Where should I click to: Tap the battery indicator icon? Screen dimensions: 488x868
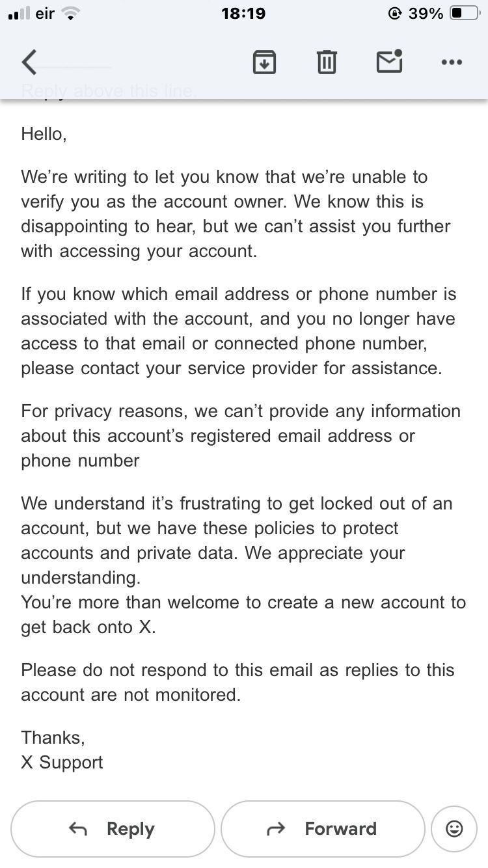coord(465,14)
